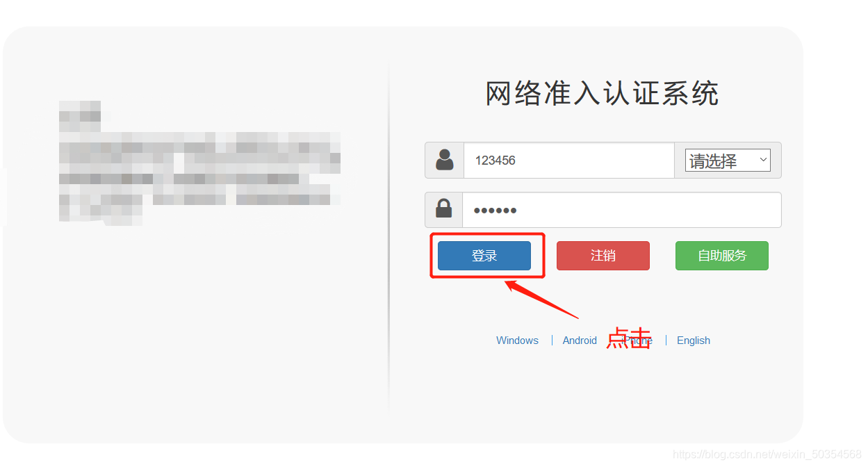Screen dimensions: 868x467
Task: Open 自助服务 green button
Action: point(722,256)
